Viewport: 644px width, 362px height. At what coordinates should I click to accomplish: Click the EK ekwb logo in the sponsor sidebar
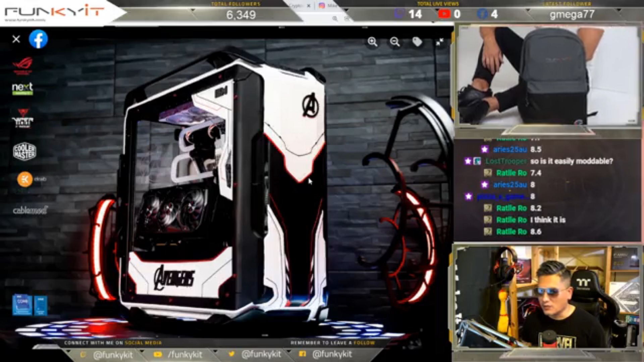(x=32, y=179)
